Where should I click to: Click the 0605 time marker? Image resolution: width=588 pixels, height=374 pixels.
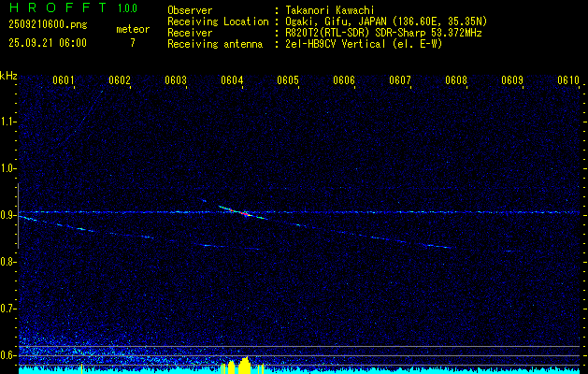pyautogui.click(x=288, y=80)
